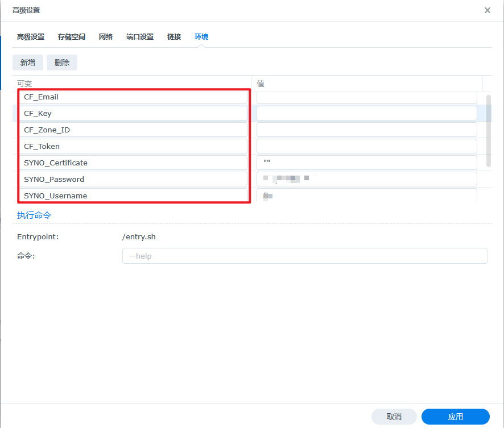The width and height of the screenshot is (504, 428).
Task: Click the 执行命令 section heading
Action: [x=34, y=215]
